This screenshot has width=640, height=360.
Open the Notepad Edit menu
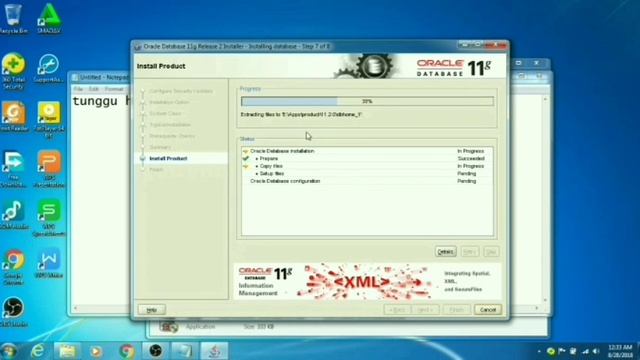coord(94,89)
